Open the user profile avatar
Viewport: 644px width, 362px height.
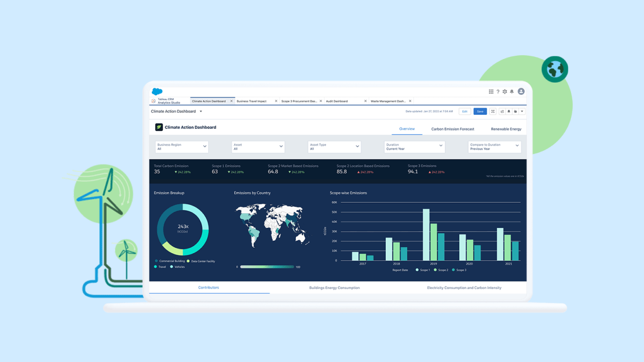point(521,92)
